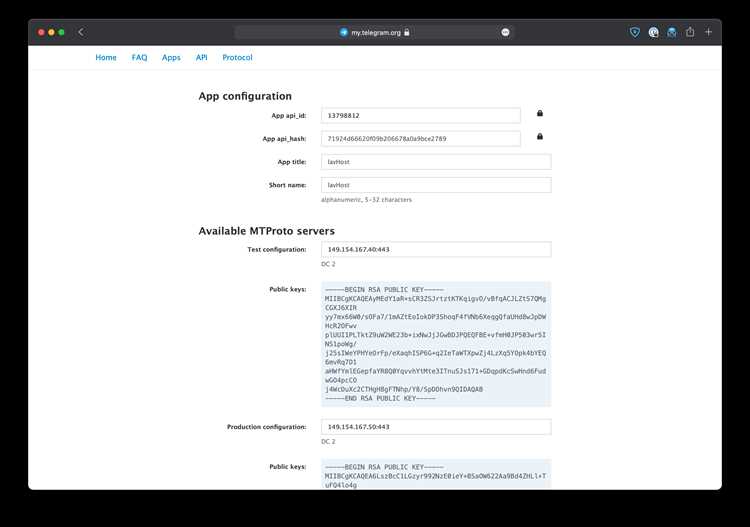
Task: Click the App api_id field
Action: (421, 115)
